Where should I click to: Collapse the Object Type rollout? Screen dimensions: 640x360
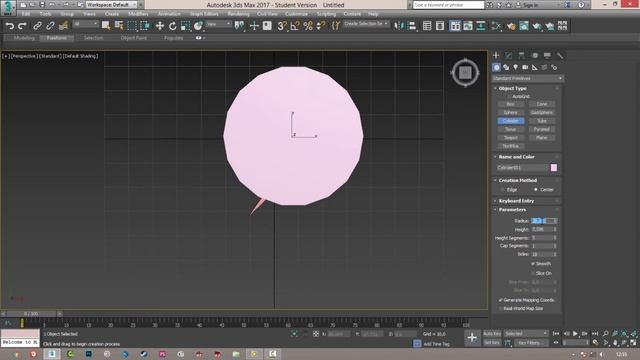pyautogui.click(x=513, y=88)
